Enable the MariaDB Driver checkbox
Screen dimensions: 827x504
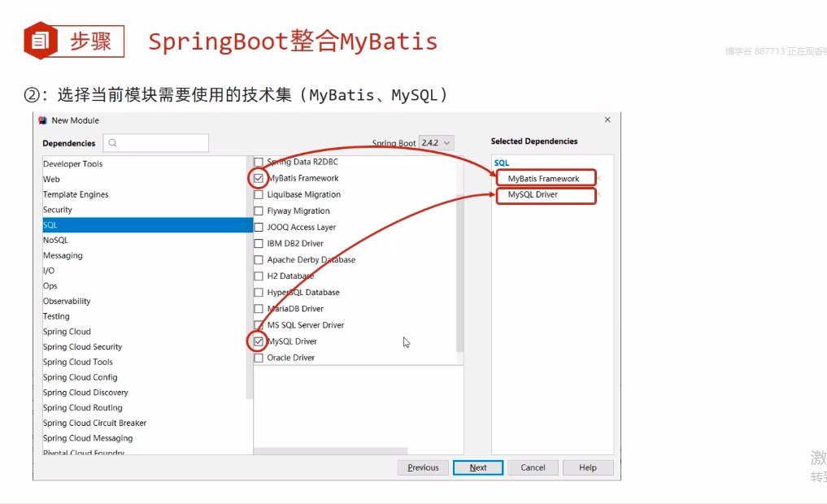[x=259, y=309]
